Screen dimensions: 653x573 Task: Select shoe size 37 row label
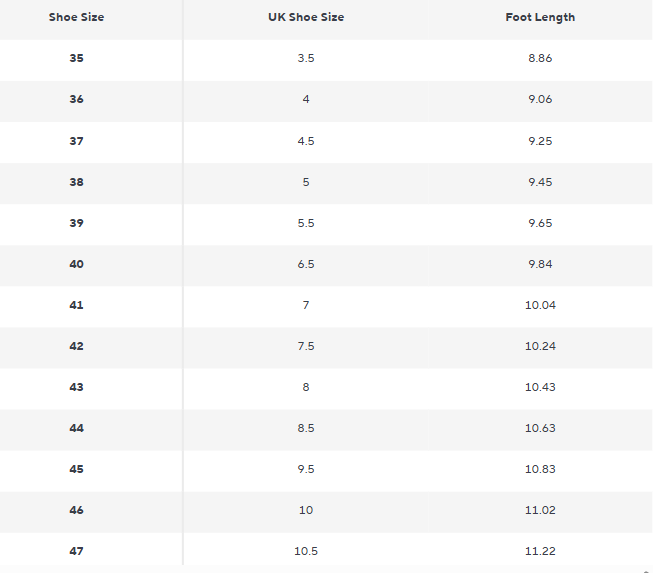coord(77,141)
